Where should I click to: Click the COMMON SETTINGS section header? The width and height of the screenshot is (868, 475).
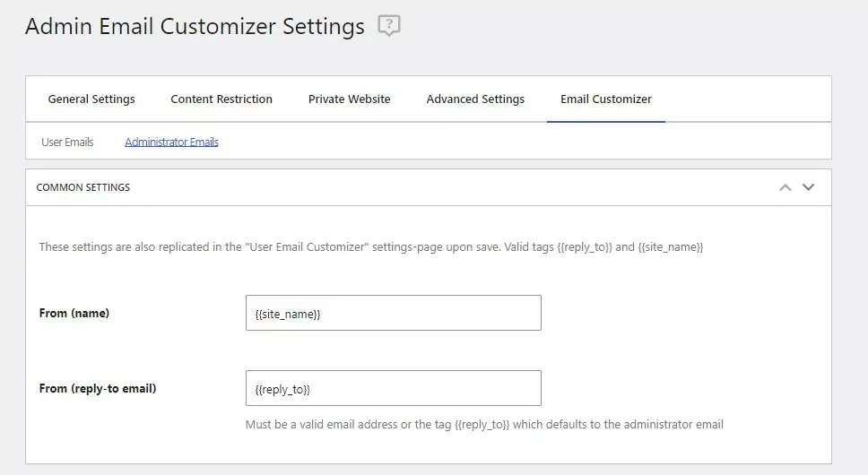[429, 187]
